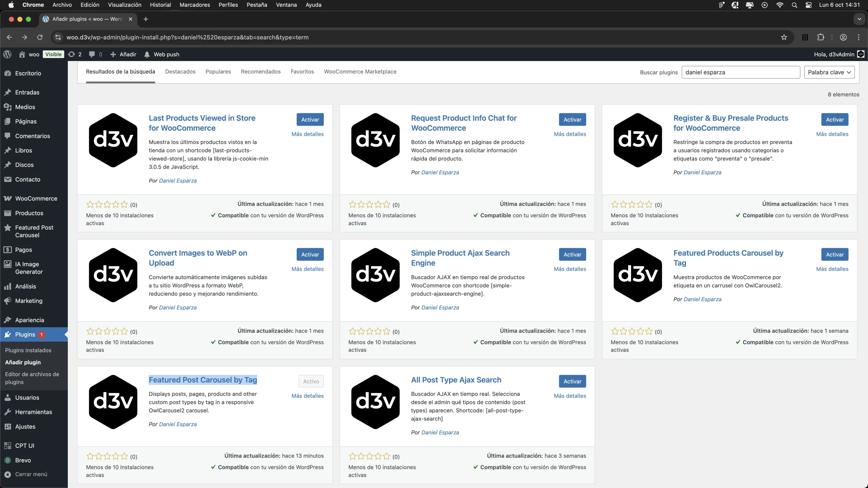Open Chrome extensions puzzle icon
Image resolution: width=868 pixels, height=488 pixels.
tap(821, 37)
